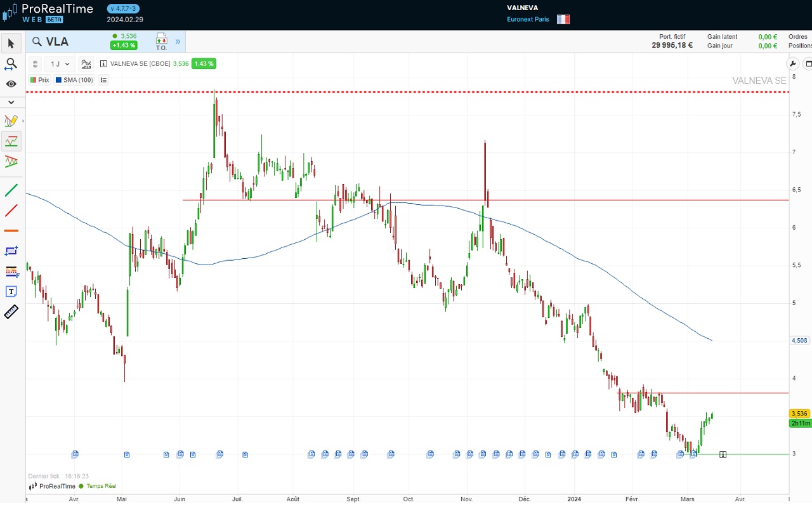Click the 2h11m countdown tag
This screenshot has height=512, width=812.
point(800,423)
